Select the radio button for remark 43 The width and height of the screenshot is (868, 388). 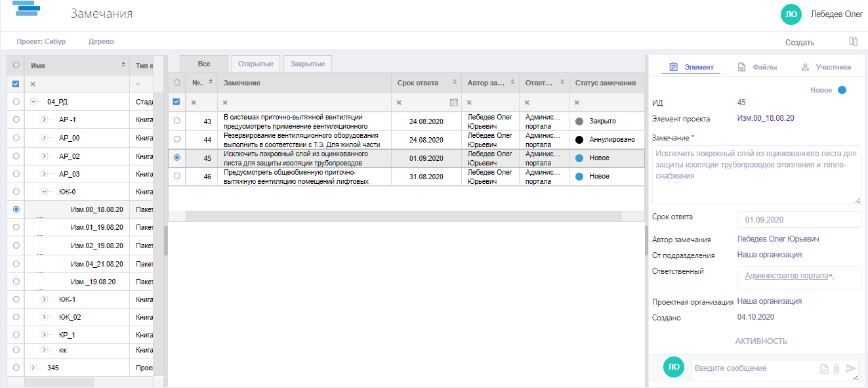click(x=176, y=121)
